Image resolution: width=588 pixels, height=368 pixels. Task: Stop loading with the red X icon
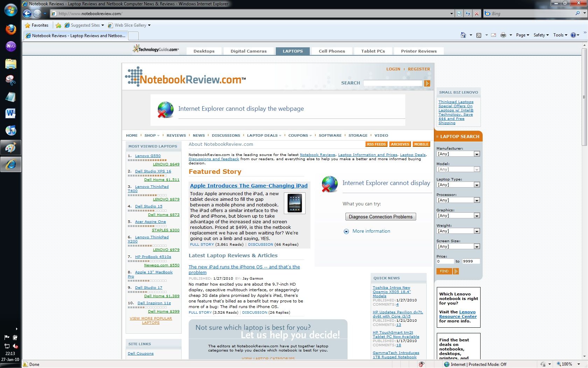point(476,14)
